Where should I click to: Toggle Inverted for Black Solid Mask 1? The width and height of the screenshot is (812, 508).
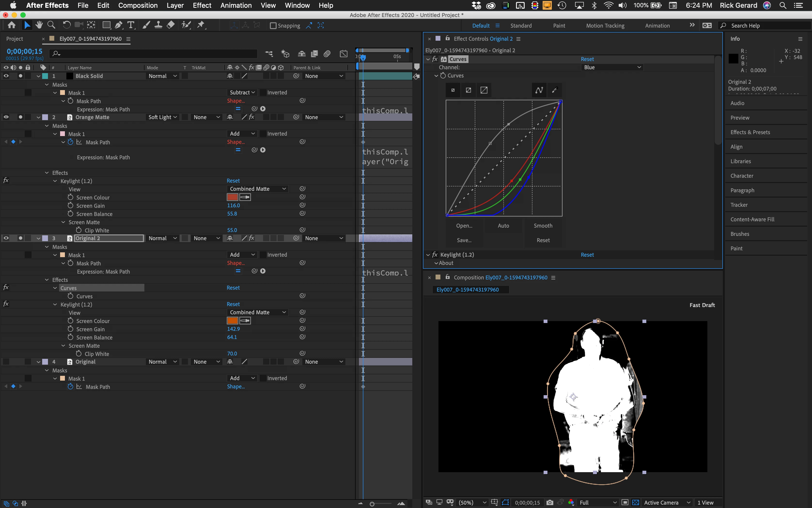pyautogui.click(x=263, y=92)
